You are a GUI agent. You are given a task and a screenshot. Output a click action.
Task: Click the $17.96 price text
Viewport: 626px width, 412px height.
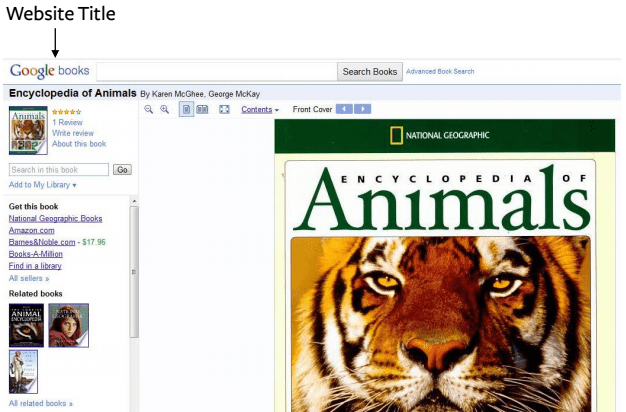point(94,242)
